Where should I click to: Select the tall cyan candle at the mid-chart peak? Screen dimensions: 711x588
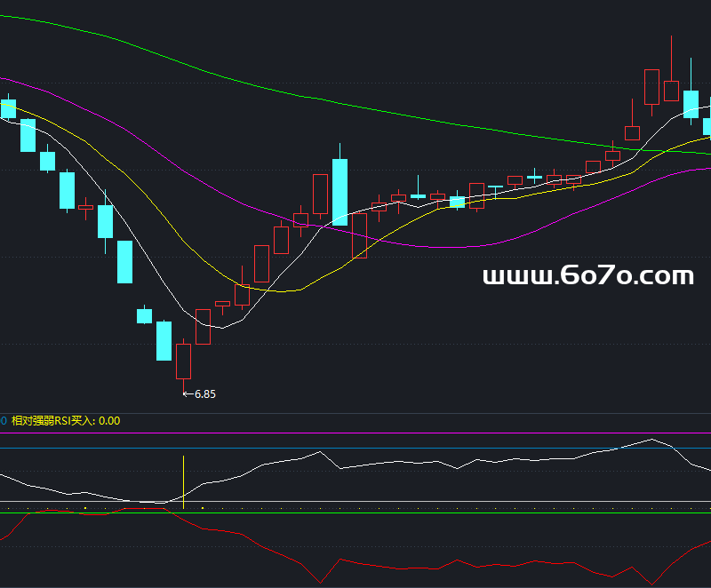click(x=340, y=191)
